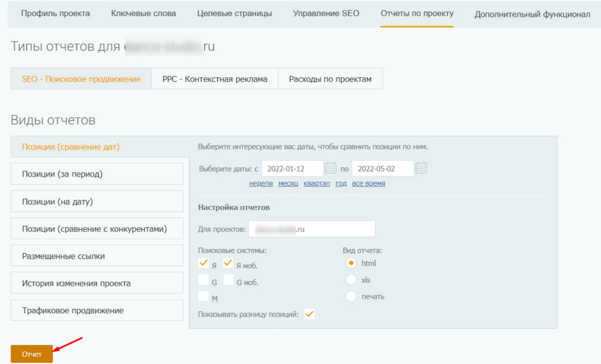Click the квартал date range link
This screenshot has height=364, width=601.
point(316,183)
